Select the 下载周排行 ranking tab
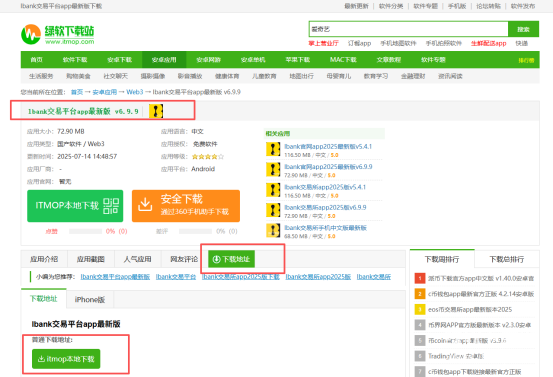553x377 pixels. tap(442, 259)
